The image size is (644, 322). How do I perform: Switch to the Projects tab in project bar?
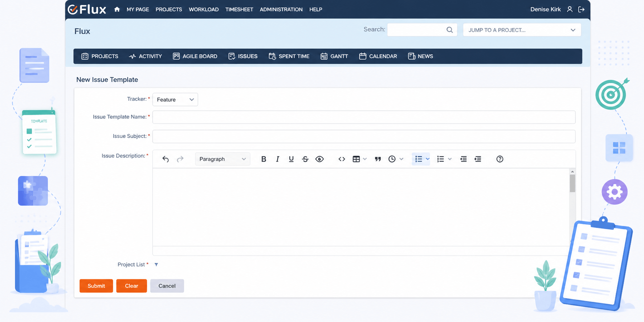pos(100,56)
